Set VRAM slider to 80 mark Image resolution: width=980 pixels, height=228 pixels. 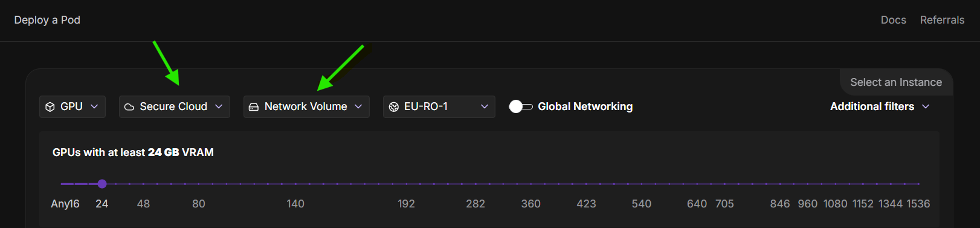199,184
